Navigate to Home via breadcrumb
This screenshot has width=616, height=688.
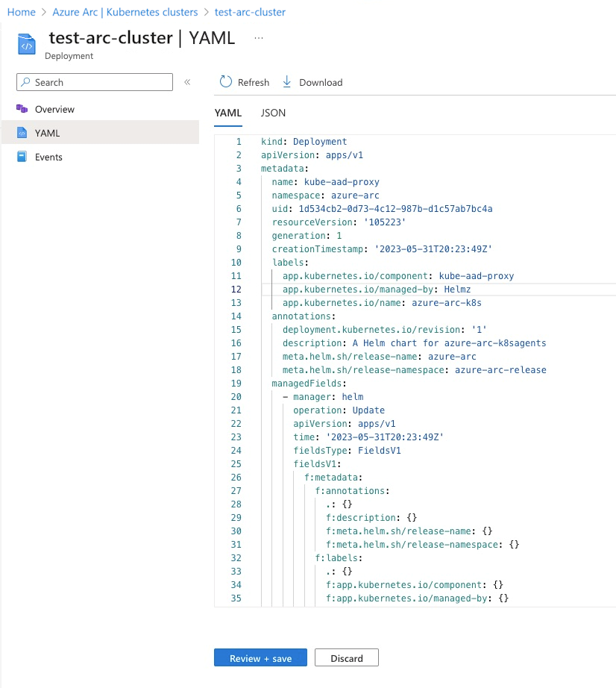point(21,11)
